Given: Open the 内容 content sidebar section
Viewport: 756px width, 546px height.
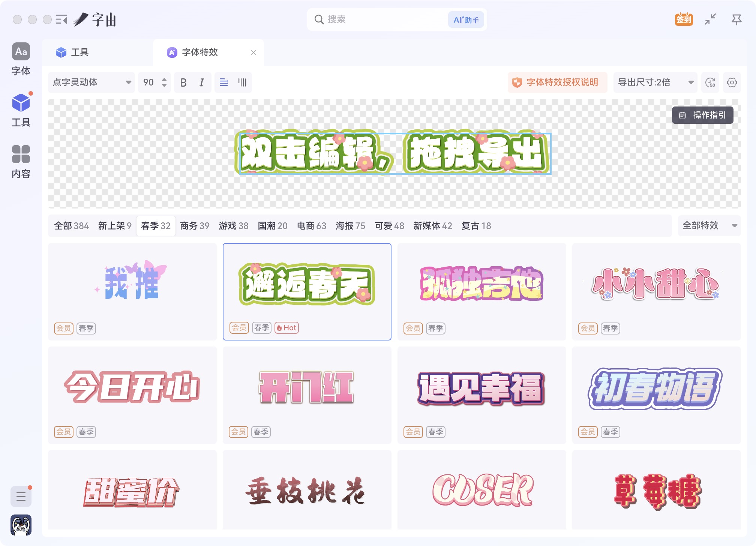Looking at the screenshot, I should (x=21, y=162).
